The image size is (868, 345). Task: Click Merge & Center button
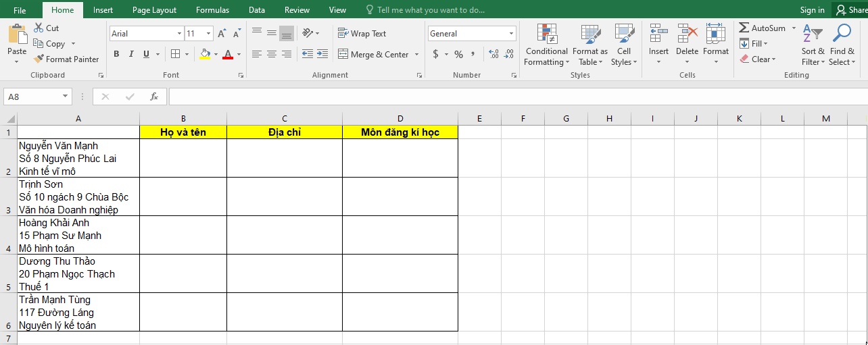[374, 54]
